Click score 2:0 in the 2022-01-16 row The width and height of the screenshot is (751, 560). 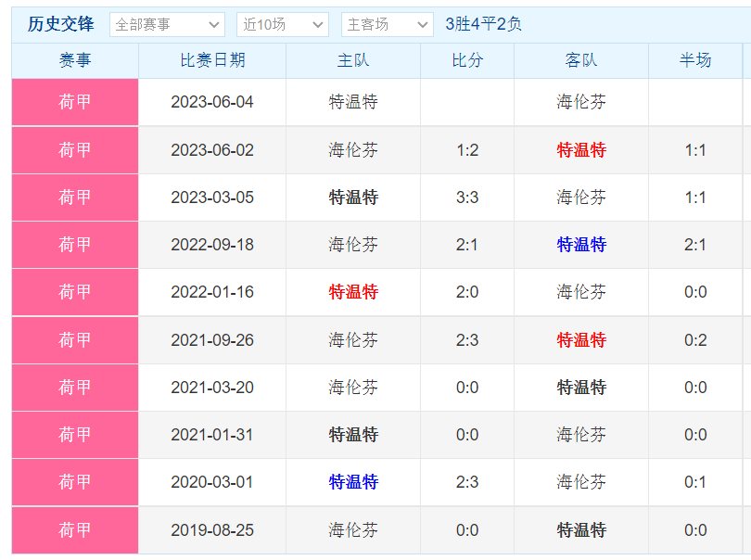pos(467,292)
